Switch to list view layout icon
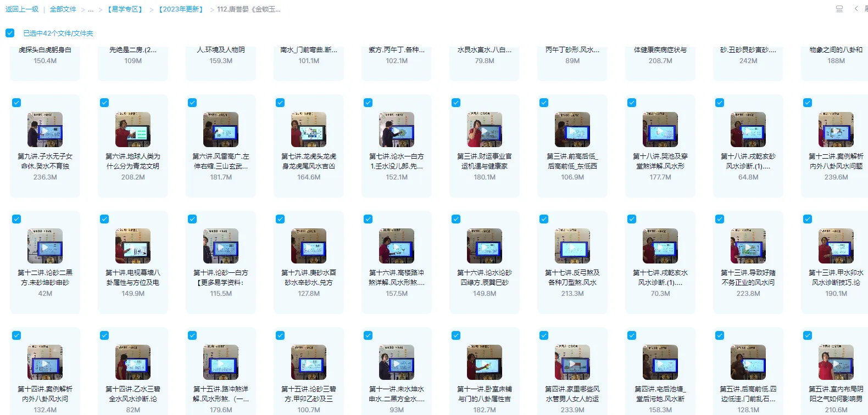This screenshot has height=415, width=868. click(839, 9)
